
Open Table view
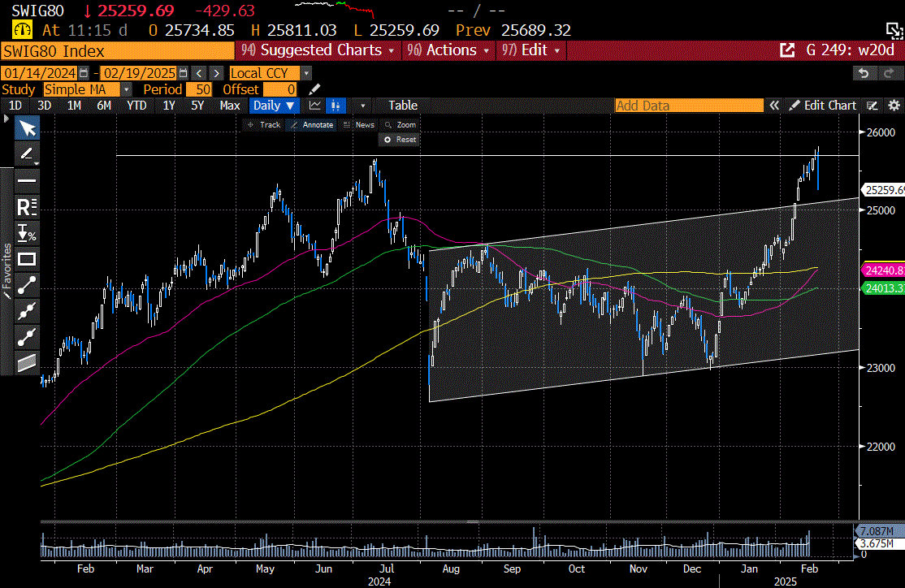[x=403, y=106]
